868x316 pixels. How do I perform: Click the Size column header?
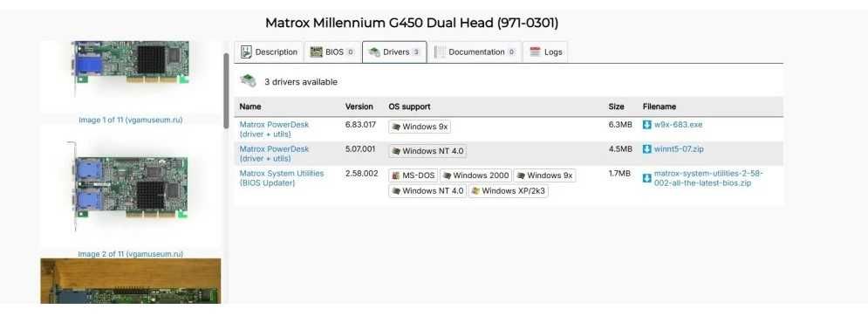pos(616,106)
